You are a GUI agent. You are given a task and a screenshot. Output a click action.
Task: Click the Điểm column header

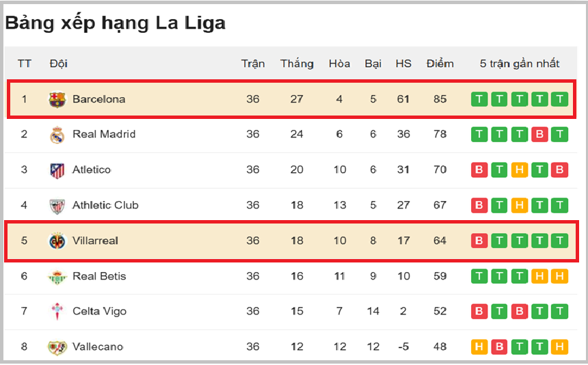[x=440, y=64]
